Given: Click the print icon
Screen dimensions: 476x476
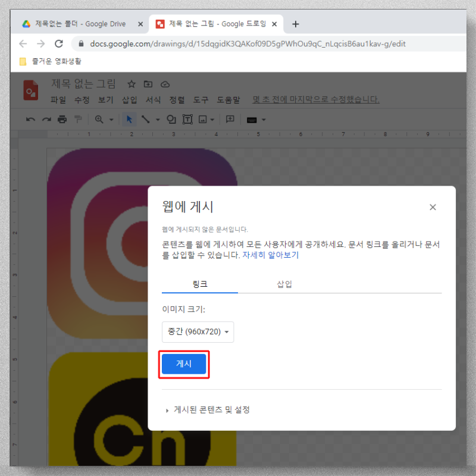Looking at the screenshot, I should click(62, 120).
